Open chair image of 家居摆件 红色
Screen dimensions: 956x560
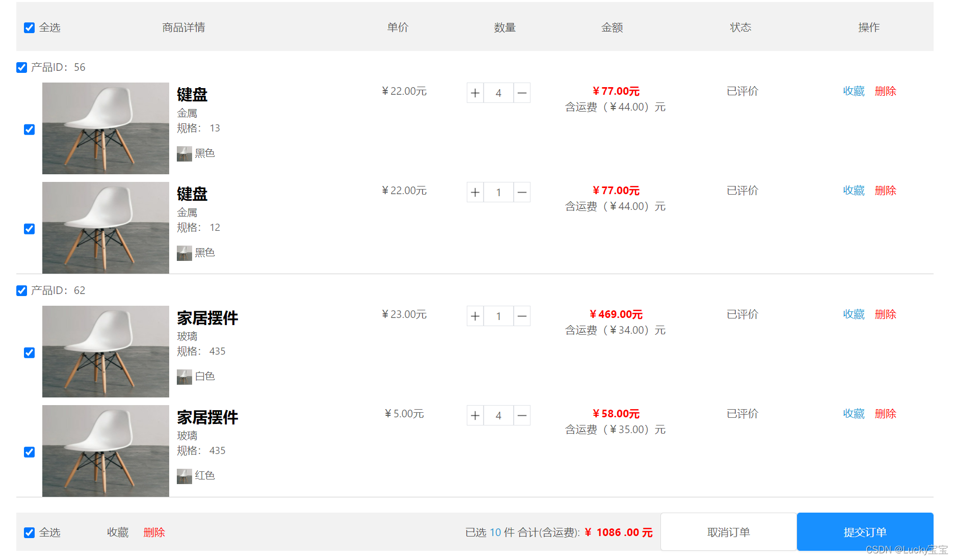[x=105, y=451]
